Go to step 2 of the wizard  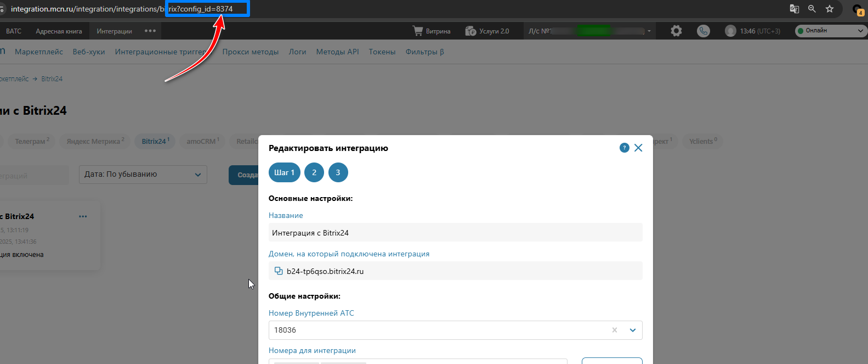click(314, 172)
